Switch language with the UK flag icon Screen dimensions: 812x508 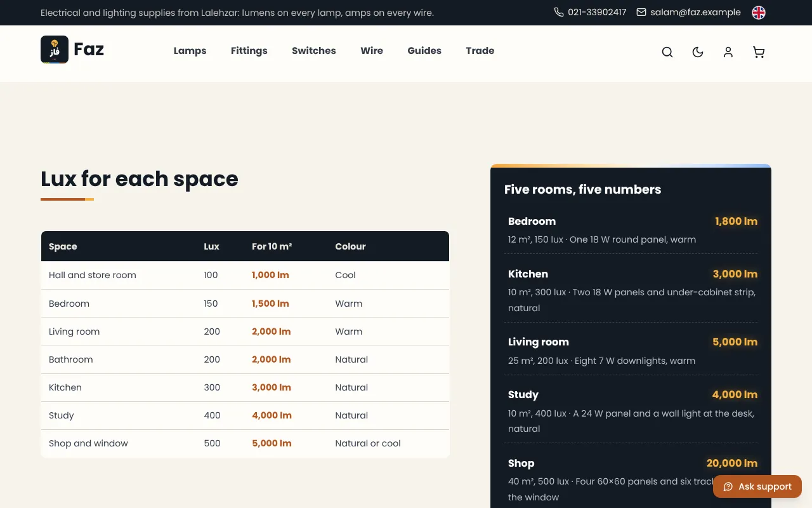(x=759, y=13)
